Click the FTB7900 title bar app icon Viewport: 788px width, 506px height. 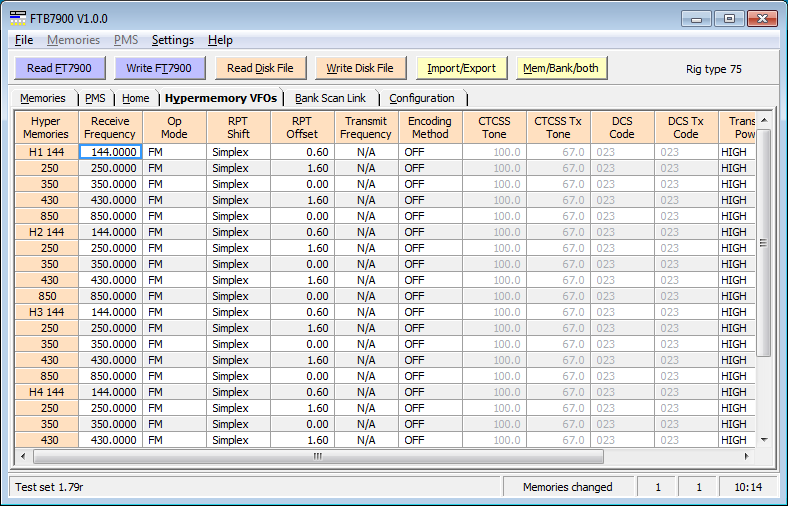click(19, 18)
